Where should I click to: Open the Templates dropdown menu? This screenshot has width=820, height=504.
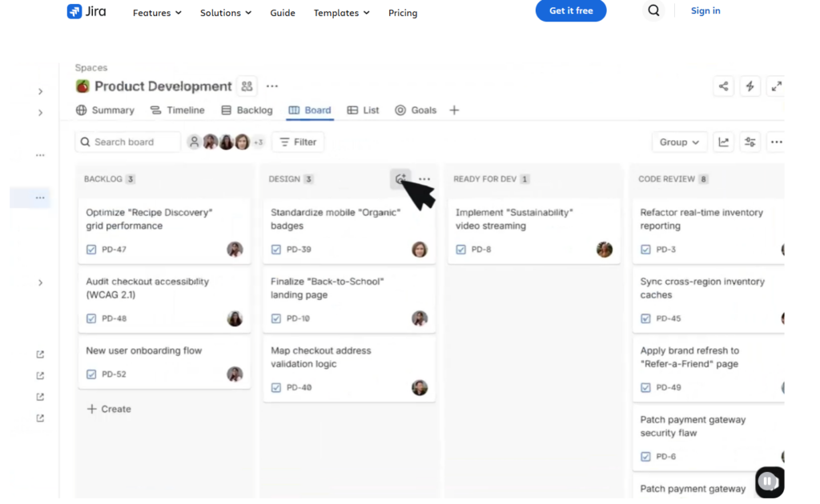(341, 13)
